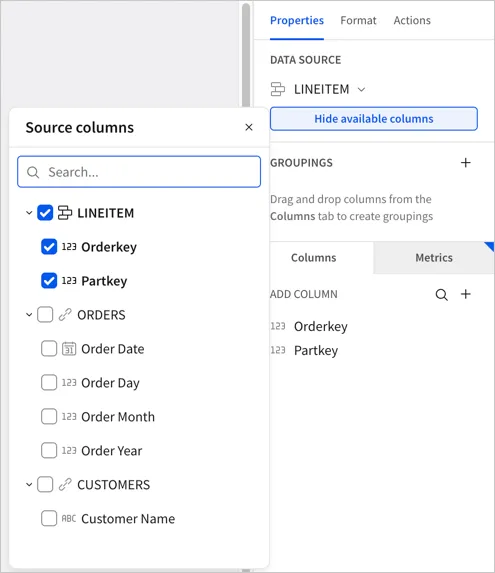Image resolution: width=495 pixels, height=573 pixels.
Task: Check the Customer Name checkbox
Action: (49, 519)
